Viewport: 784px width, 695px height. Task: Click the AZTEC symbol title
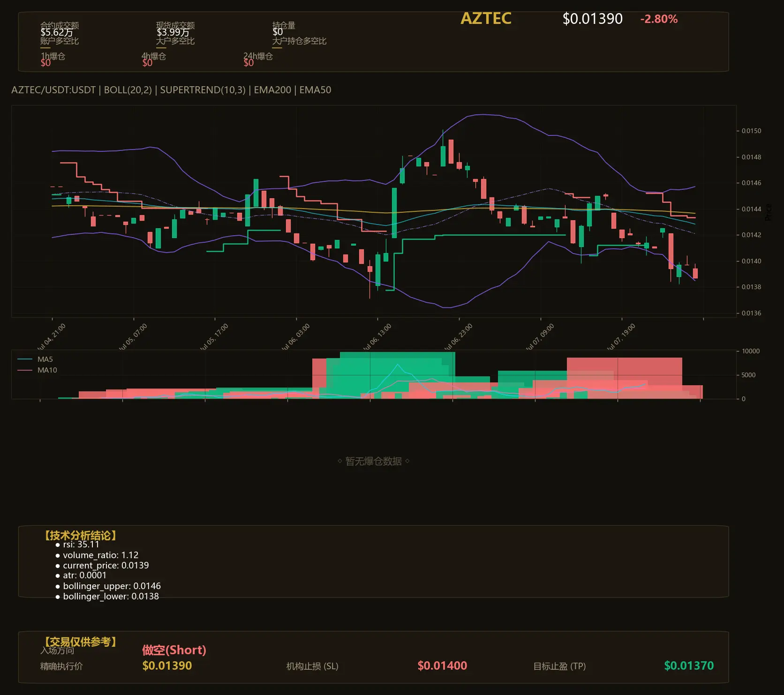486,18
